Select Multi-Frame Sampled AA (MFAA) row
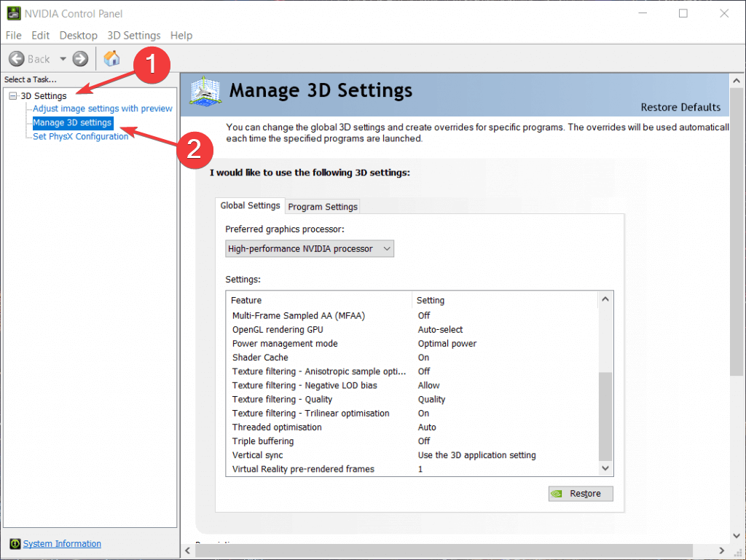 [x=412, y=315]
